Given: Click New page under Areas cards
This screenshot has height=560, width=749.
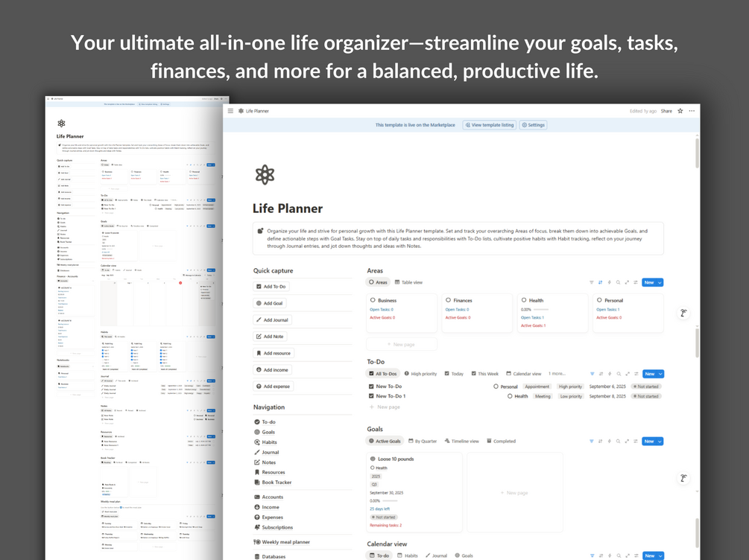Looking at the screenshot, I should pyautogui.click(x=401, y=344).
